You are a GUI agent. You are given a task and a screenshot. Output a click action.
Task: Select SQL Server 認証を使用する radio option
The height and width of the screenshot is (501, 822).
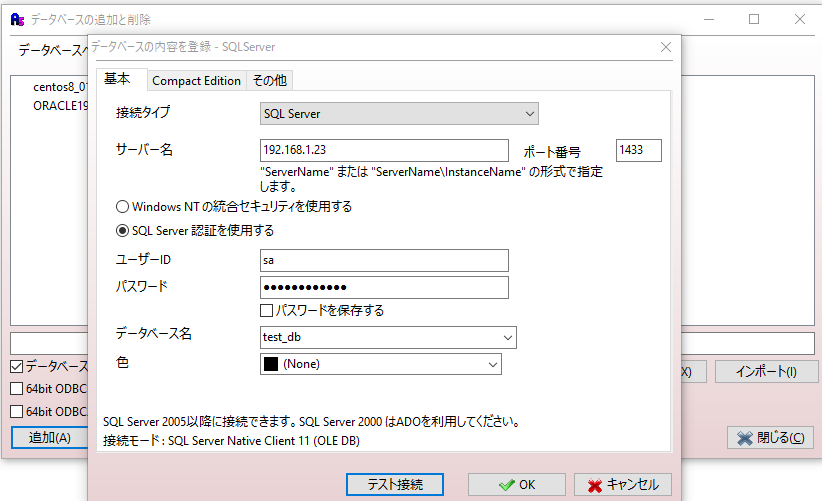123,231
